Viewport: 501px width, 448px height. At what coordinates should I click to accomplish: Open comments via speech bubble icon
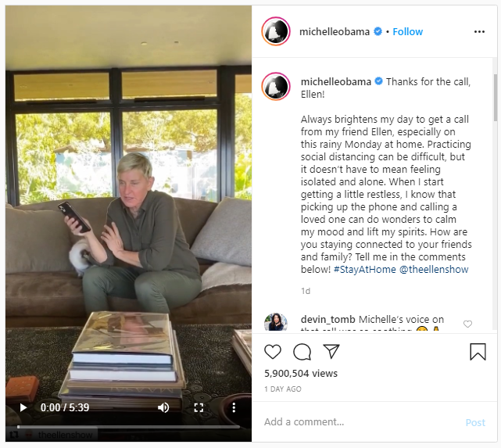click(x=302, y=352)
